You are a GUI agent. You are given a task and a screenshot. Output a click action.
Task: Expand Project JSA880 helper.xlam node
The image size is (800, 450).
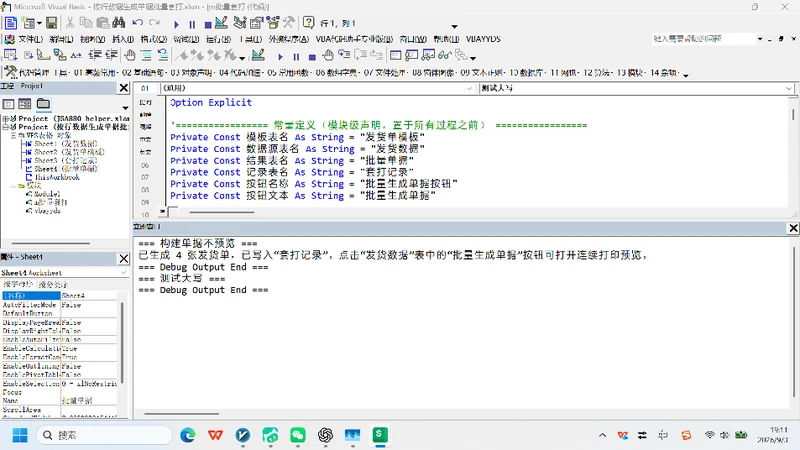(x=5, y=118)
